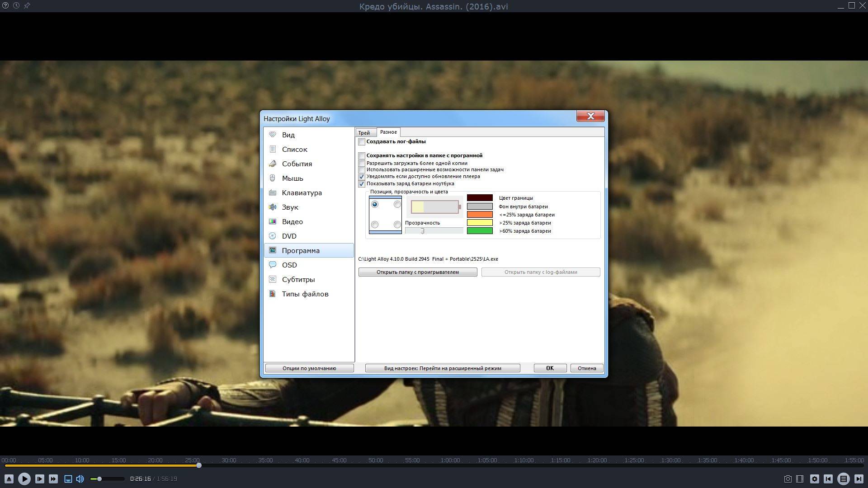Pick the Цвет границы color swatch

pyautogui.click(x=480, y=198)
